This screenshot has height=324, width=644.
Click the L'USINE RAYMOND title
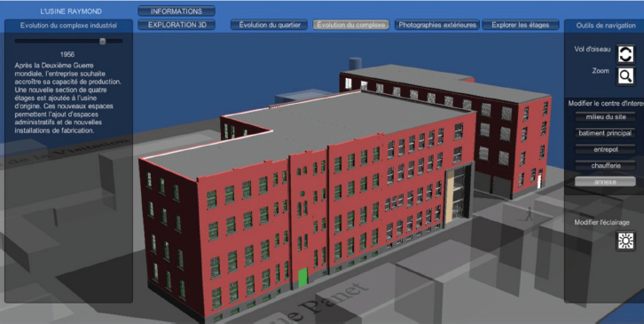[x=71, y=12]
